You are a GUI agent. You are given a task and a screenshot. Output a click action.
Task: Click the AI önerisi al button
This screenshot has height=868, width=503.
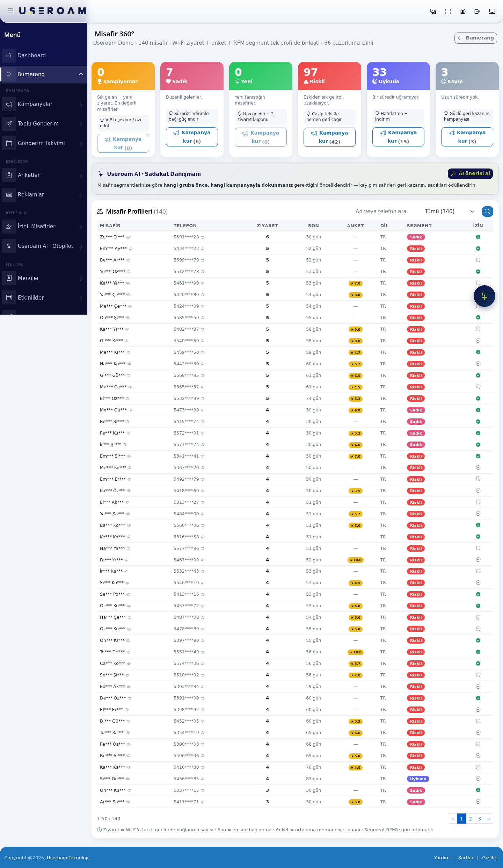(470, 173)
